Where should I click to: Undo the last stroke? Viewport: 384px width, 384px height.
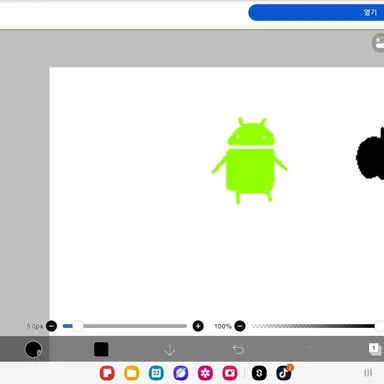coord(238,350)
